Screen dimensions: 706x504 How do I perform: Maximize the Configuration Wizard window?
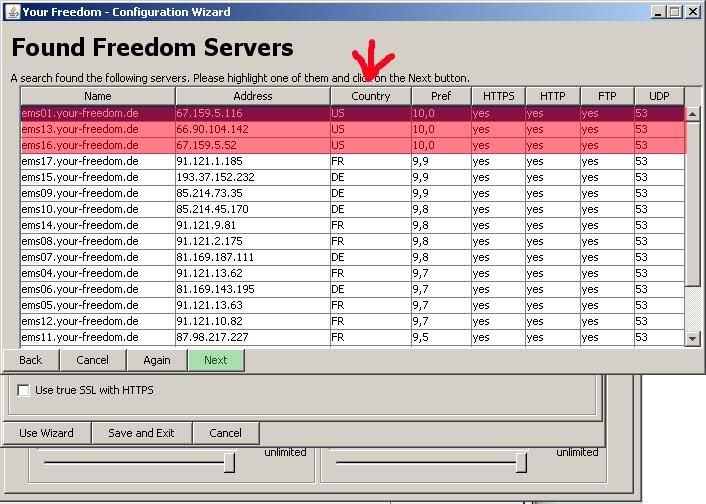pyautogui.click(x=674, y=12)
